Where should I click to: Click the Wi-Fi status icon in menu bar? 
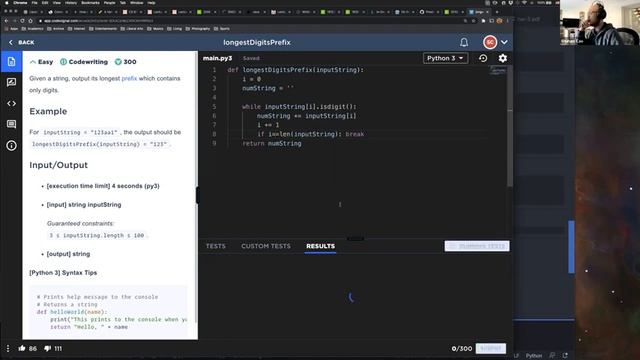(524, 2)
